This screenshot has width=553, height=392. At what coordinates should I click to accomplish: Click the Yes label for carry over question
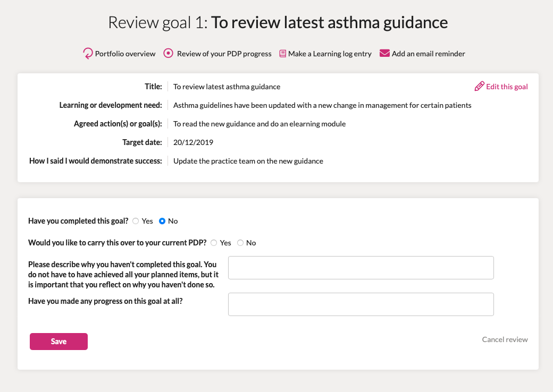225,243
